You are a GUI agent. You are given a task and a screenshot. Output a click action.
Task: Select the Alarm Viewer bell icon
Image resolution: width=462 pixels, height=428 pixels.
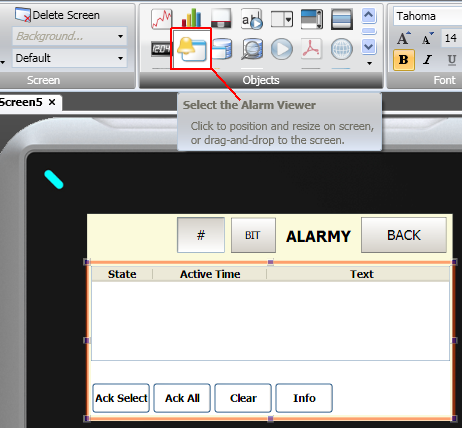[x=191, y=49]
